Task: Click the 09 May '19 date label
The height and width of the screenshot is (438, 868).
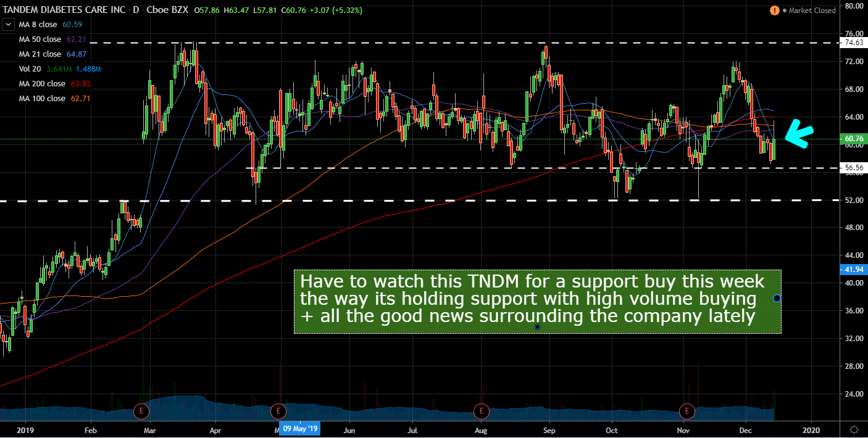Action: click(299, 429)
